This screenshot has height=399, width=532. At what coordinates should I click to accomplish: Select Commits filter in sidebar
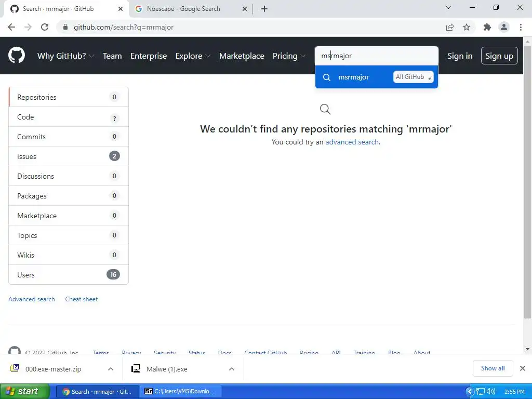tap(69, 137)
